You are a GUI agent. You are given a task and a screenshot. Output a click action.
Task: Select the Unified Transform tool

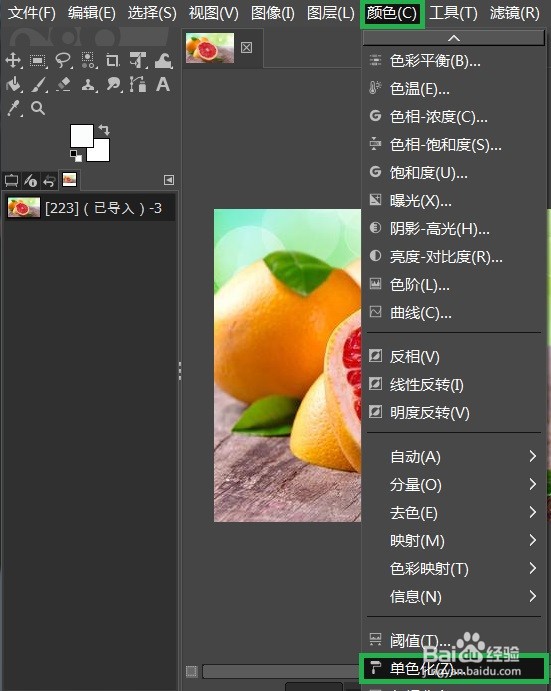pyautogui.click(x=138, y=60)
